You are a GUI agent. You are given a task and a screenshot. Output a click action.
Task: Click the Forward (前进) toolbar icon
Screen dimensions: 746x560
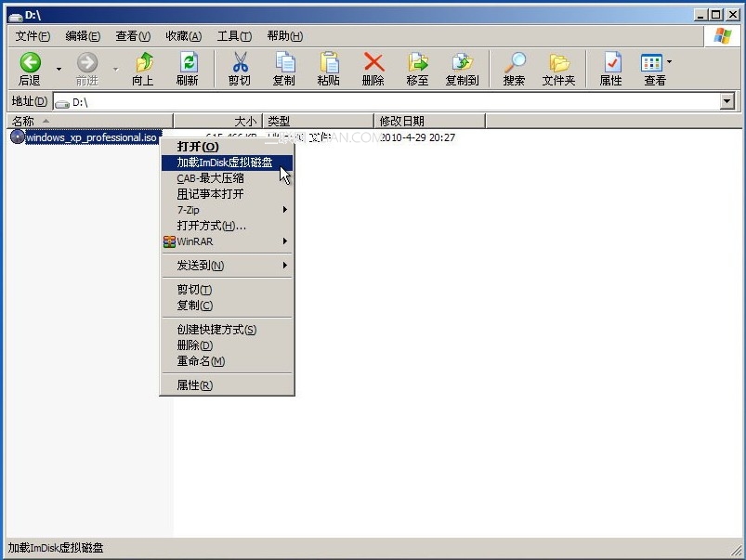pos(87,62)
